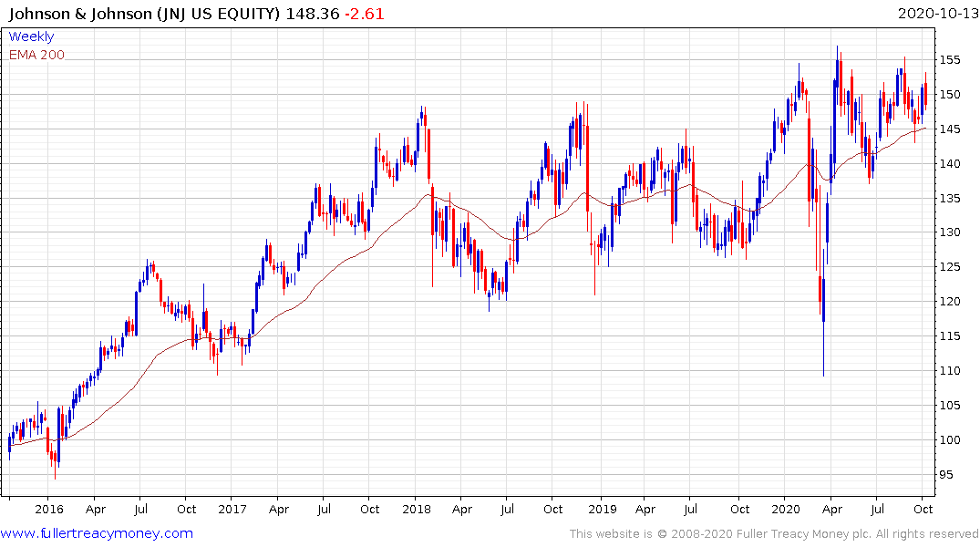Click the 2016 year axis label
980x547 pixels.
[48, 509]
